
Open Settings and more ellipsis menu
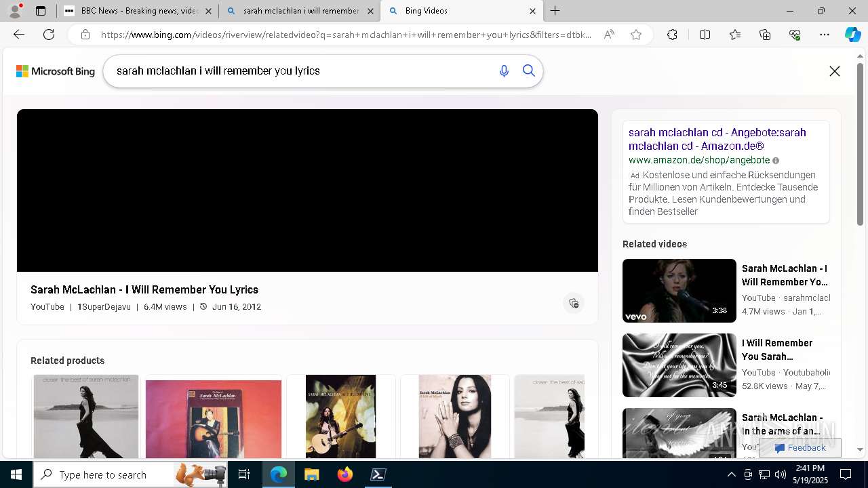click(x=825, y=35)
